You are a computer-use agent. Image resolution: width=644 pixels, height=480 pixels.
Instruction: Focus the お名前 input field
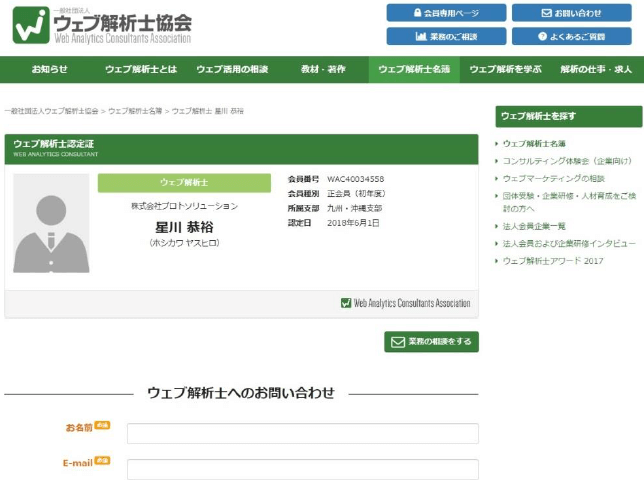click(303, 434)
